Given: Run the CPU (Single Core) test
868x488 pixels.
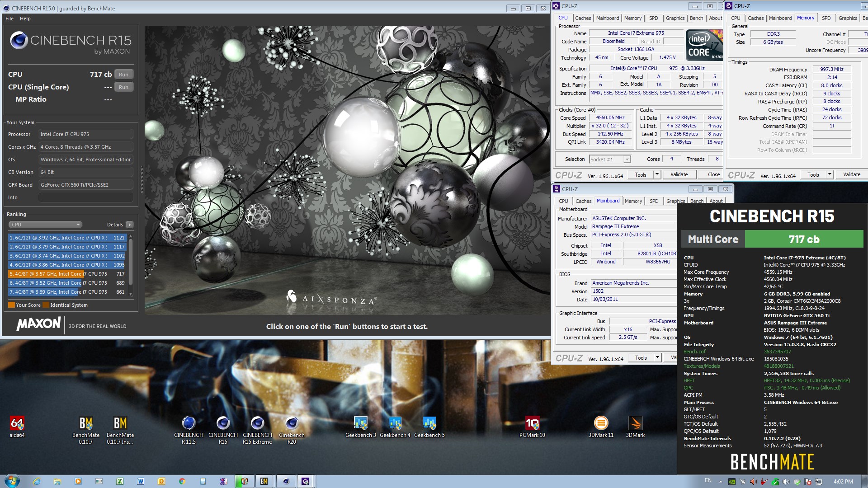Looking at the screenshot, I should (x=123, y=87).
